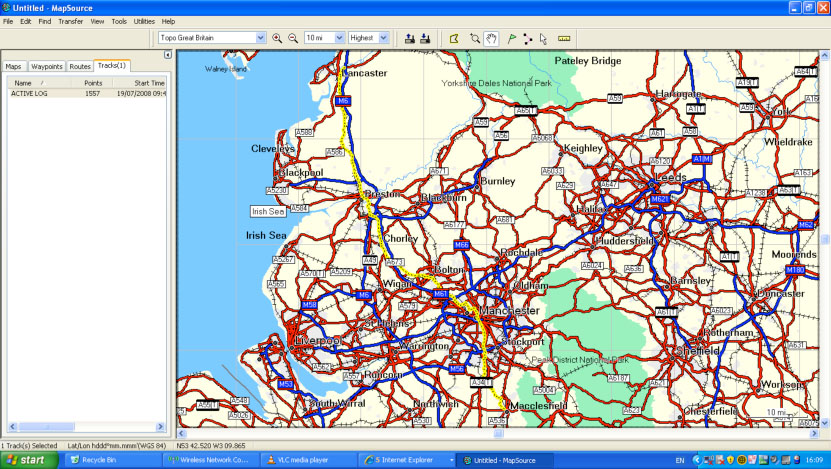Screen dimensions: 831x469
Task: Select the Distance/Bearing ruler tool
Action: pos(564,38)
